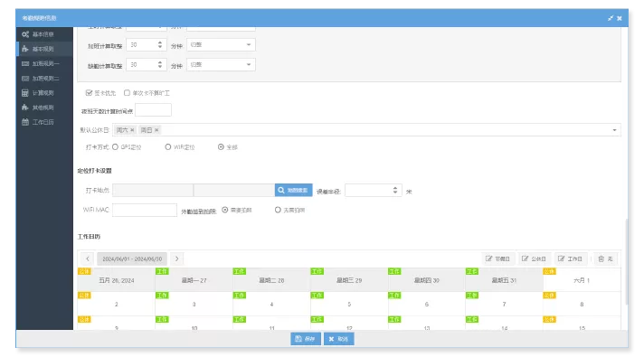Click the 工作日 calendar button
Image resolution: width=644 pixels, height=357 pixels.
[571, 258]
